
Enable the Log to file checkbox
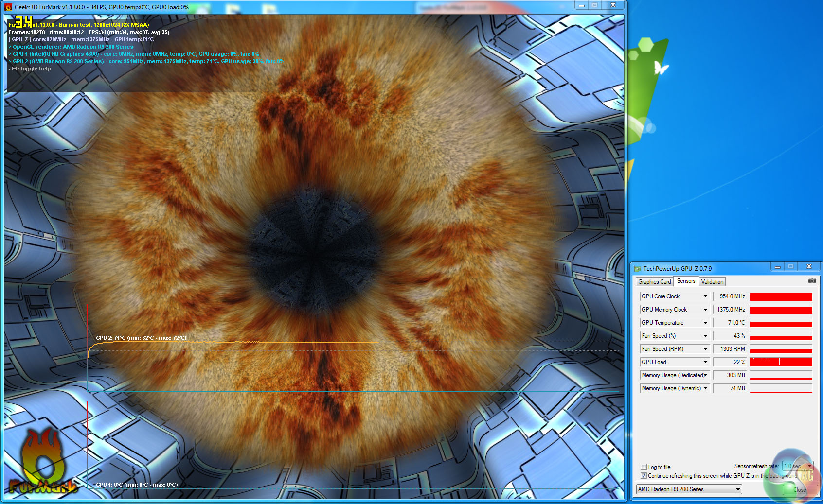[644, 467]
